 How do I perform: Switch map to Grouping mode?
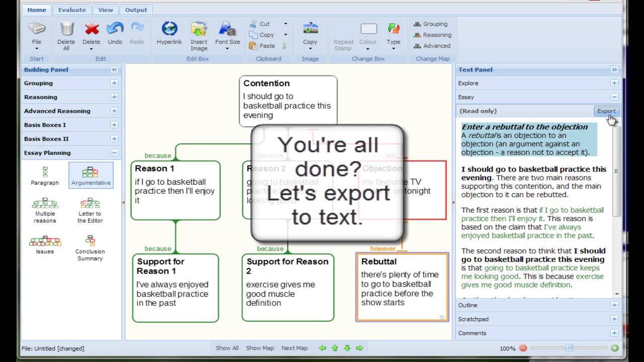coord(431,24)
